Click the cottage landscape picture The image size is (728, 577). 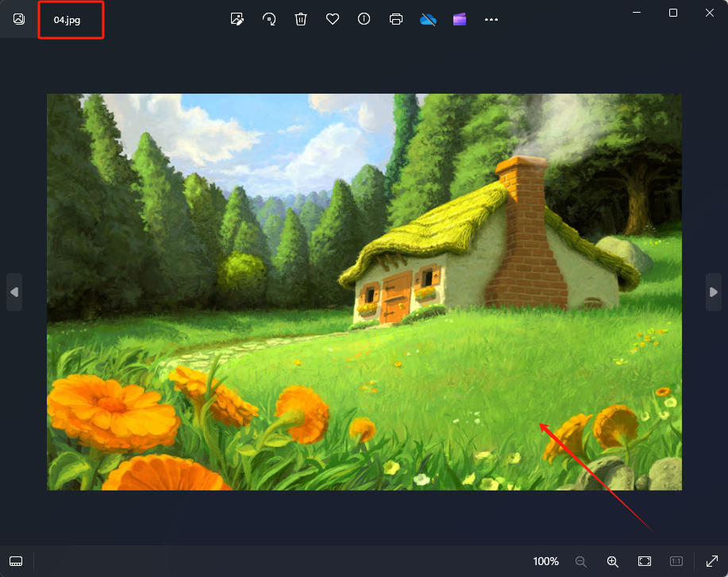pos(364,292)
